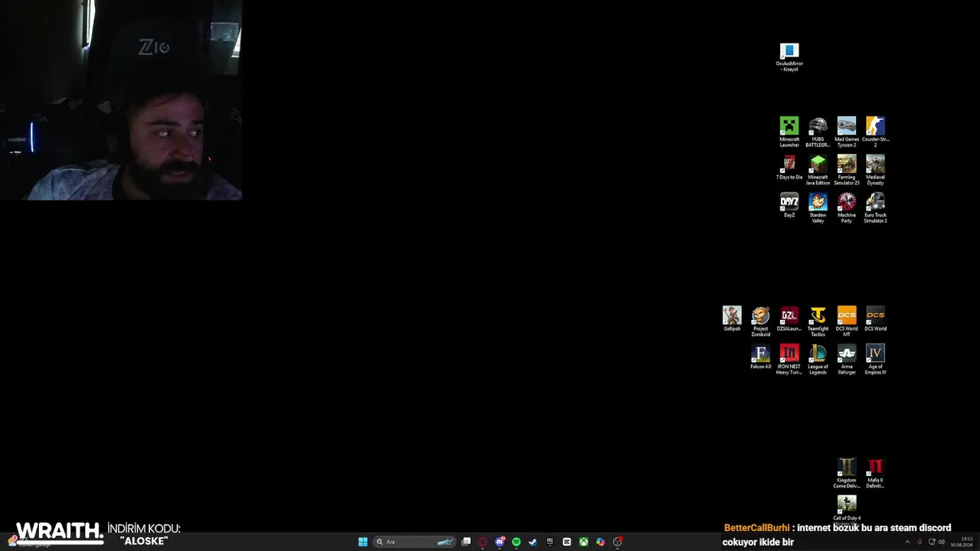Click the IRON NEST Heavy Turret icon
Screen dimensions: 980x551
click(x=789, y=359)
